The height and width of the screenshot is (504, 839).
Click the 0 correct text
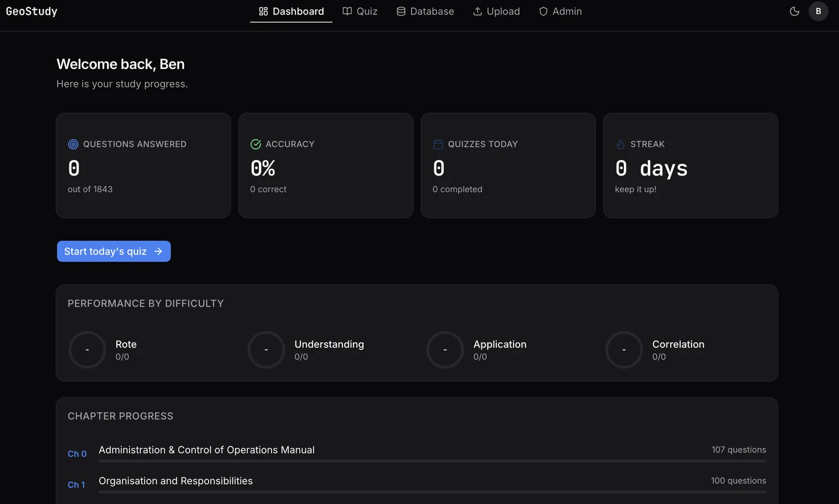tap(268, 189)
